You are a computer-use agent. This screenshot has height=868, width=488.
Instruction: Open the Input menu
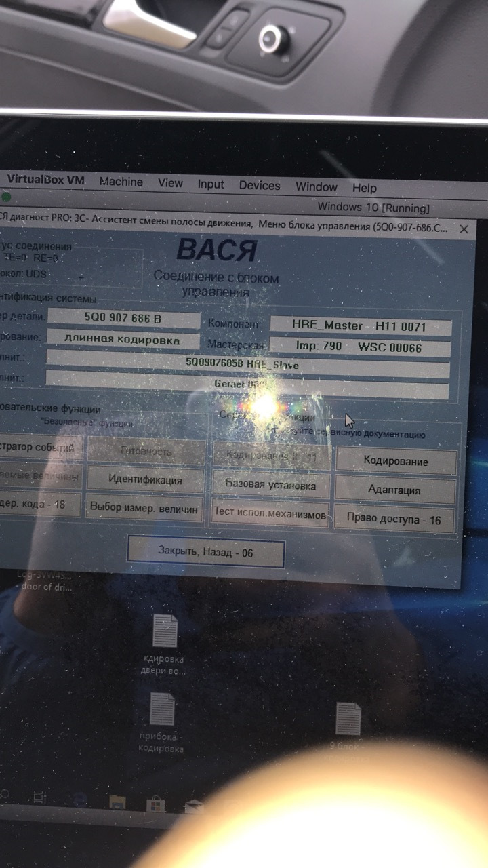point(211,184)
